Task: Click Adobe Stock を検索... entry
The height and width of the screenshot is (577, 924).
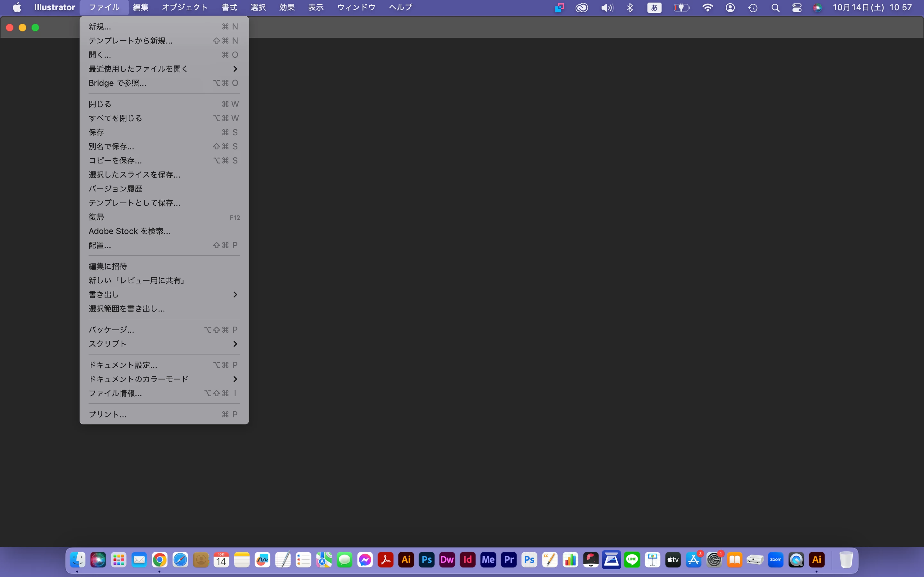Action: pos(129,231)
